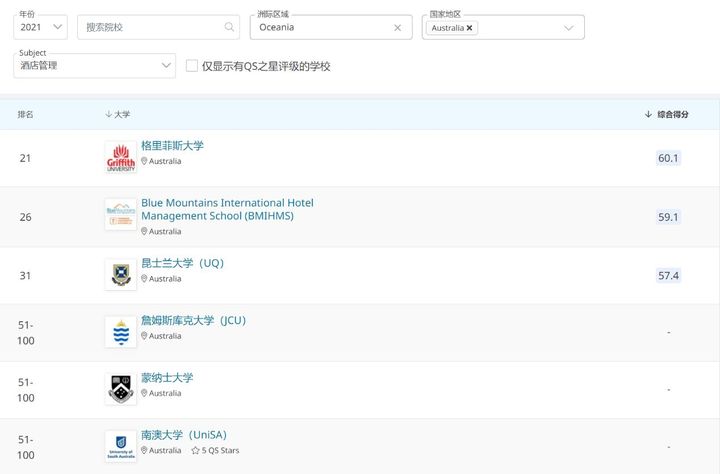Open the 格里菲斯大学 link
Image resolution: width=720 pixels, height=474 pixels.
pyautogui.click(x=172, y=146)
